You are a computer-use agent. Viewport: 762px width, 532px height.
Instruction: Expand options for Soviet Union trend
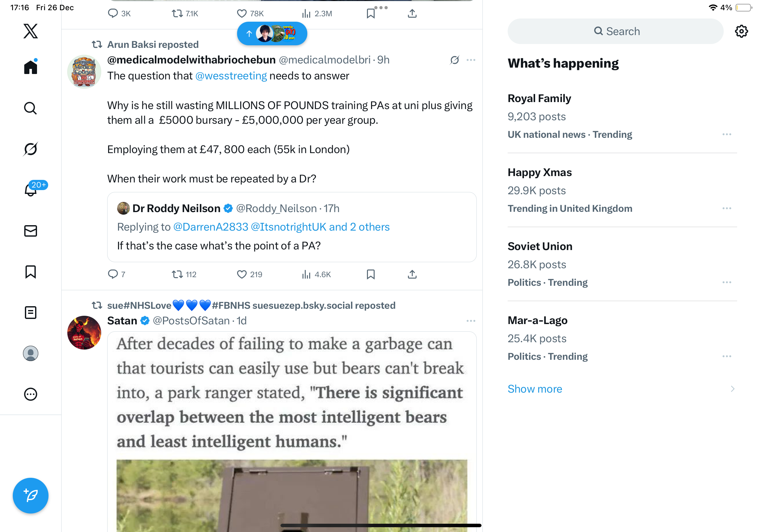click(x=727, y=282)
